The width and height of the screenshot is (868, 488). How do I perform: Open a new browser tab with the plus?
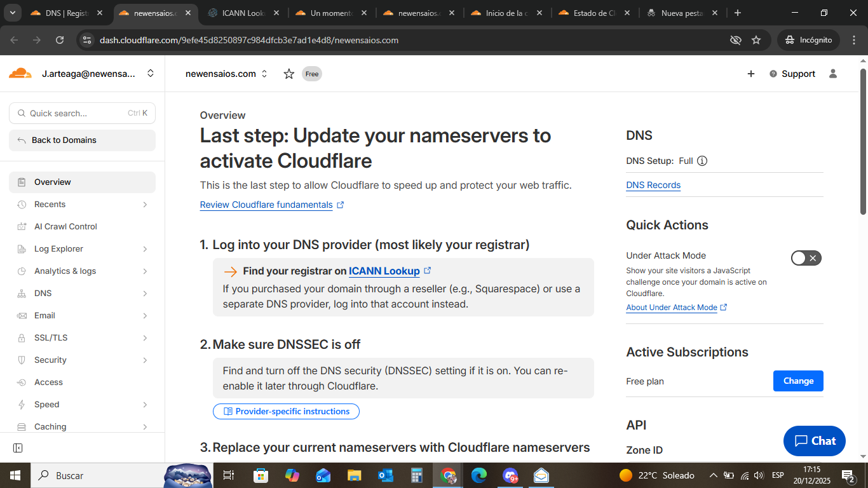[737, 13]
